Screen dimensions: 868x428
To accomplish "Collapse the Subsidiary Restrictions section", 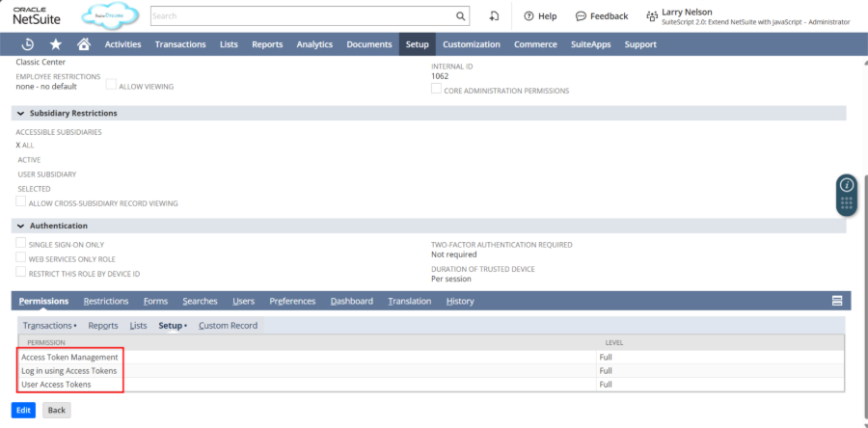I will tap(21, 114).
